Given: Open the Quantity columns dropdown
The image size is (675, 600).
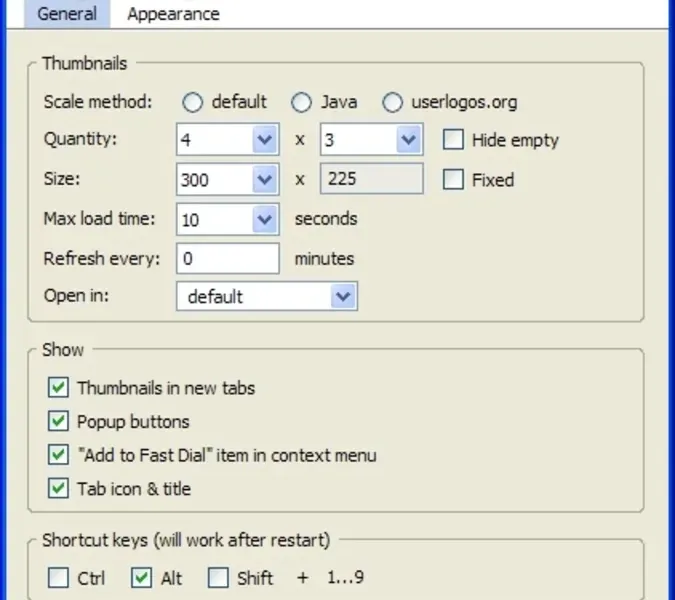Looking at the screenshot, I should pyautogui.click(x=264, y=140).
